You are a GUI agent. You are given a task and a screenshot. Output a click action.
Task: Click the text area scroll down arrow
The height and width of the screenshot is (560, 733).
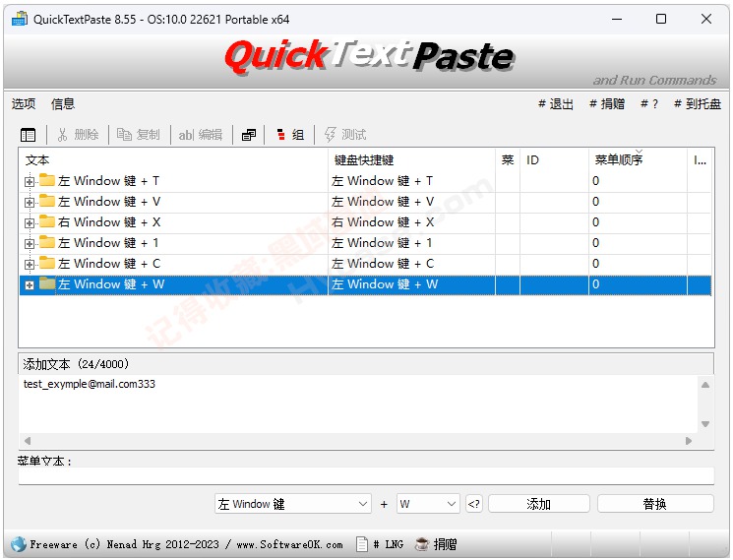(x=705, y=424)
